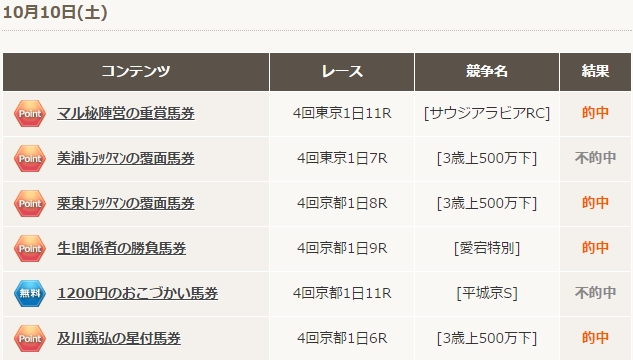
Task: Click the blue 無料 icon beside 1200円のおこづかい馬券
Action: click(30, 293)
